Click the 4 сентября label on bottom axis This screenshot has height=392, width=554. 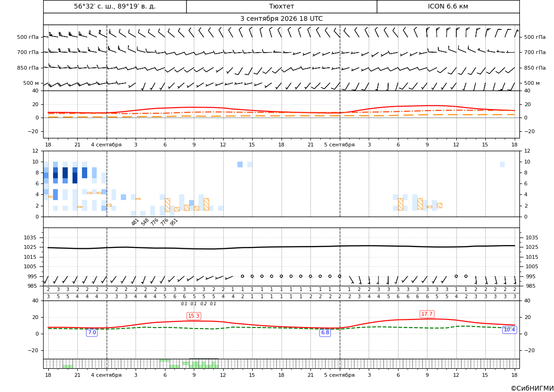pos(106,375)
